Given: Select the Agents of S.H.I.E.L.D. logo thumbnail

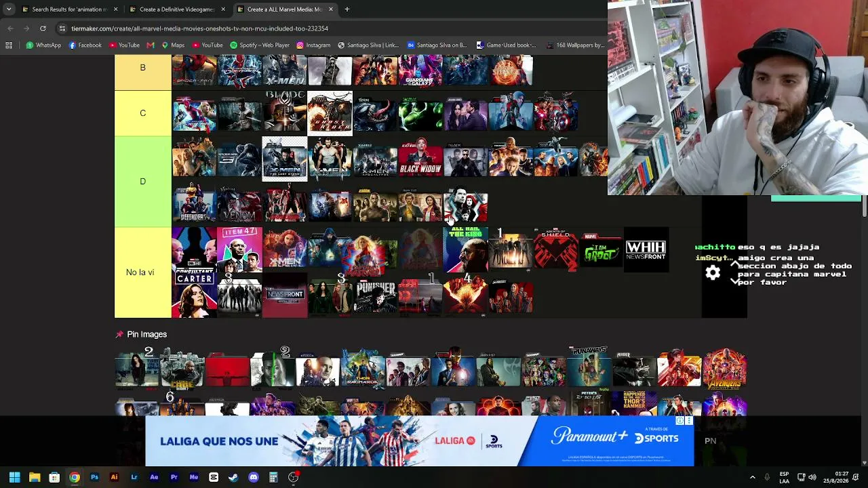Looking at the screenshot, I should 556,249.
